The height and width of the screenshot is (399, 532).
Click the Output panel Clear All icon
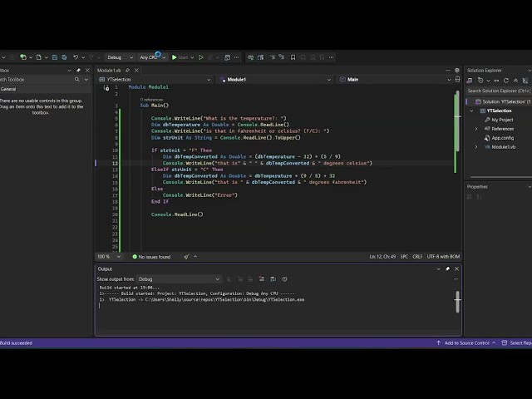pyautogui.click(x=262, y=279)
